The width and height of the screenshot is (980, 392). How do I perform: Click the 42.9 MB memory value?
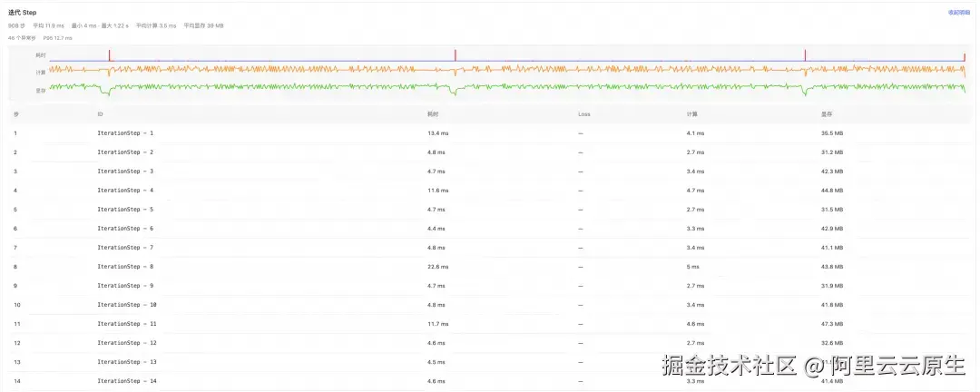click(x=832, y=228)
